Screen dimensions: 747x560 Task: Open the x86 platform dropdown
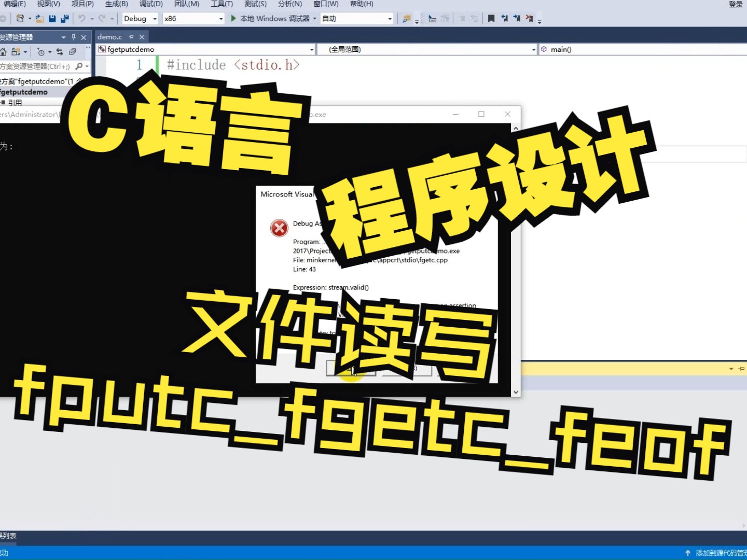(221, 19)
